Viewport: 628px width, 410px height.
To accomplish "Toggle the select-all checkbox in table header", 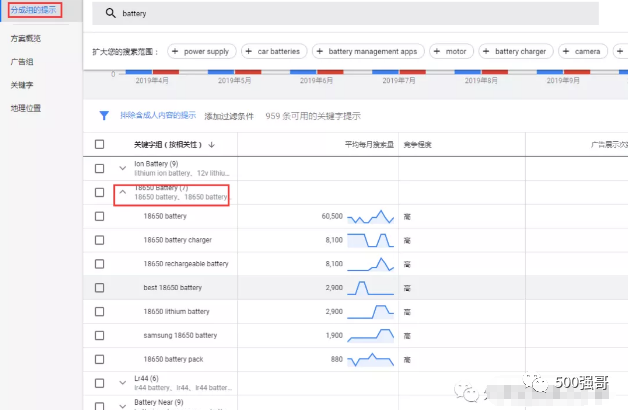I will [99, 144].
